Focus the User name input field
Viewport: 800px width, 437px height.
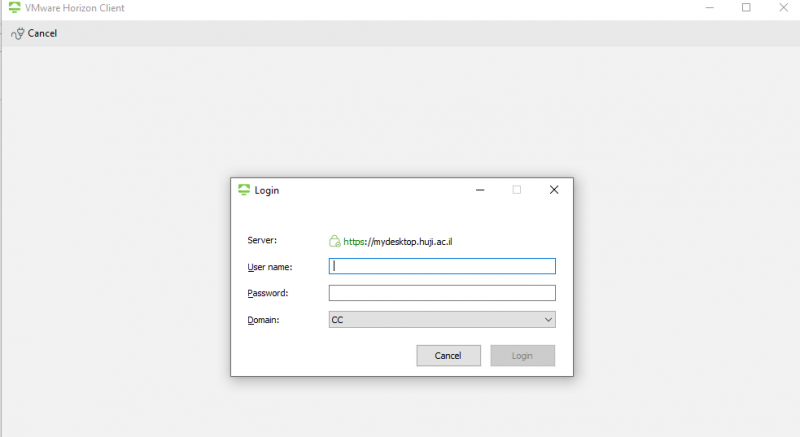click(442, 266)
